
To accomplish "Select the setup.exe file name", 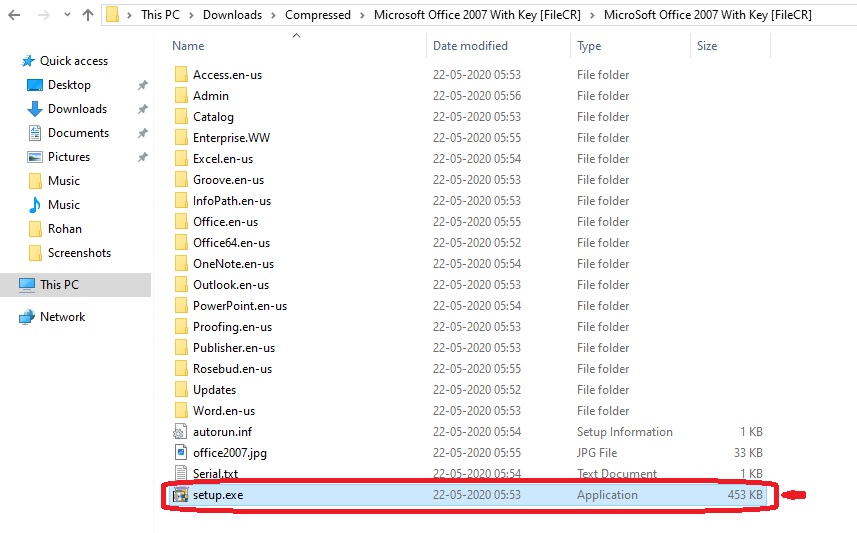I will click(218, 495).
